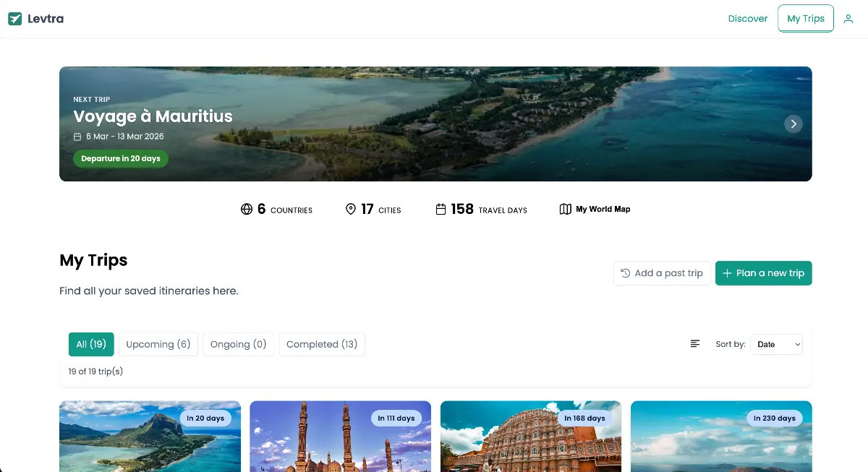The width and height of the screenshot is (868, 472).
Task: Click the next trip arrow on banner
Action: point(793,124)
